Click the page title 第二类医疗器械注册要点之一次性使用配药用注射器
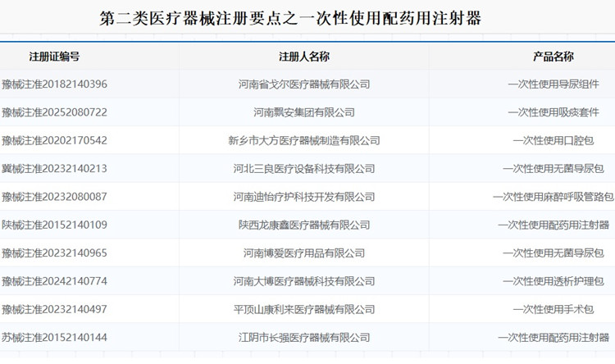615x364 pixels. click(x=290, y=18)
